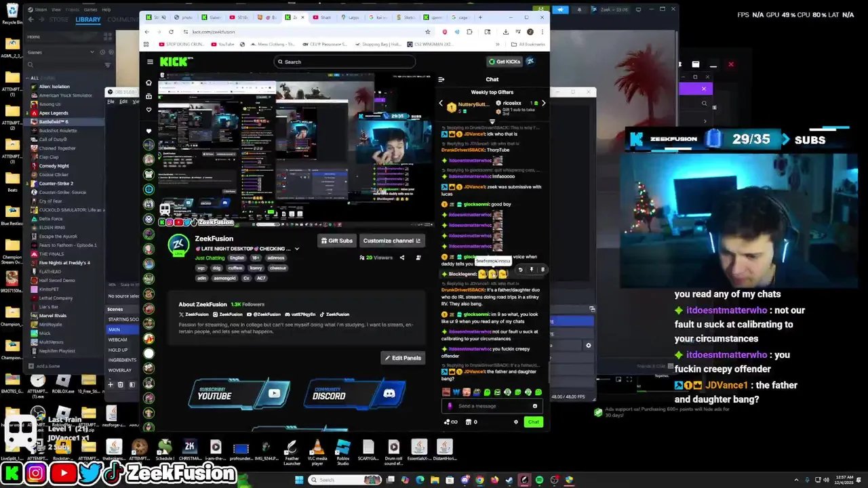
Task: Reply to the Blocklegend chat message
Action: (x=520, y=270)
